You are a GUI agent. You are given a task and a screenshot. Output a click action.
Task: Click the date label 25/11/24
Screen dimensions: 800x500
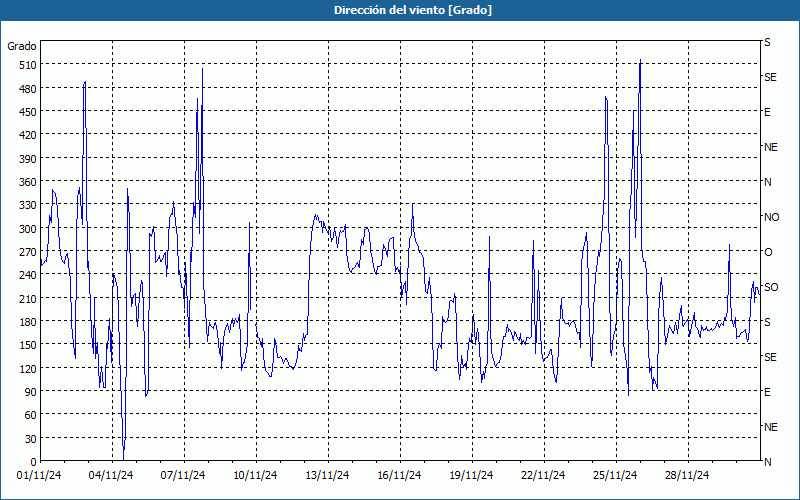click(x=615, y=475)
